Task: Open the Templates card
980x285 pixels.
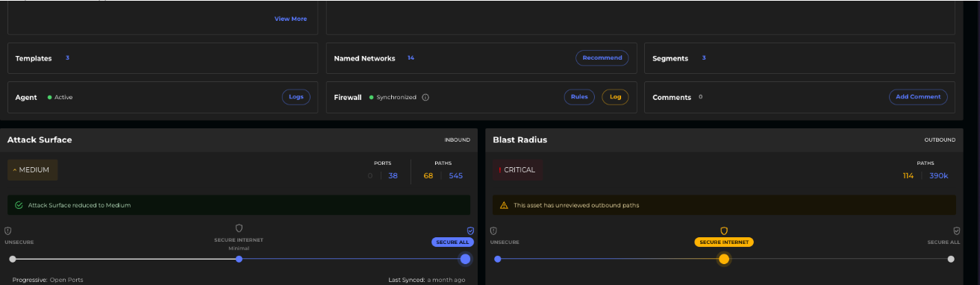Action: [163, 58]
